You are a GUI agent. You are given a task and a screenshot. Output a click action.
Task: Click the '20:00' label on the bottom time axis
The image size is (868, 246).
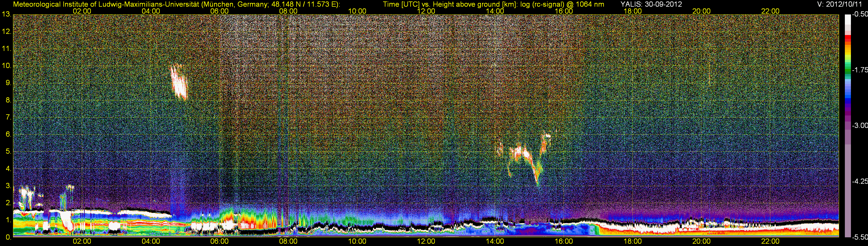702,241
